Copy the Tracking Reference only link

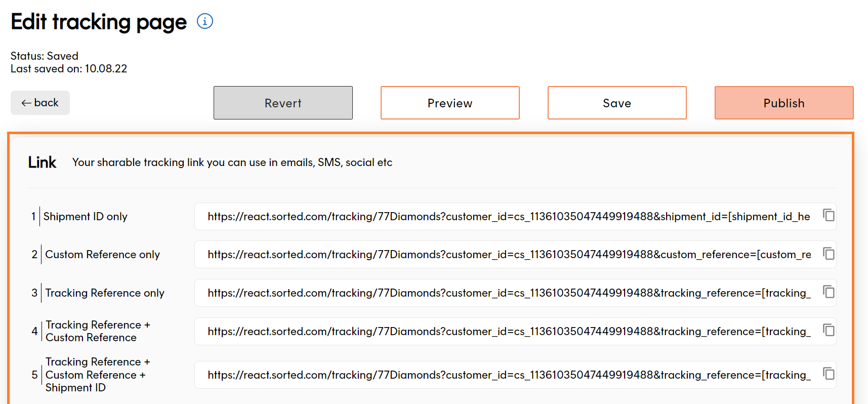pos(829,292)
